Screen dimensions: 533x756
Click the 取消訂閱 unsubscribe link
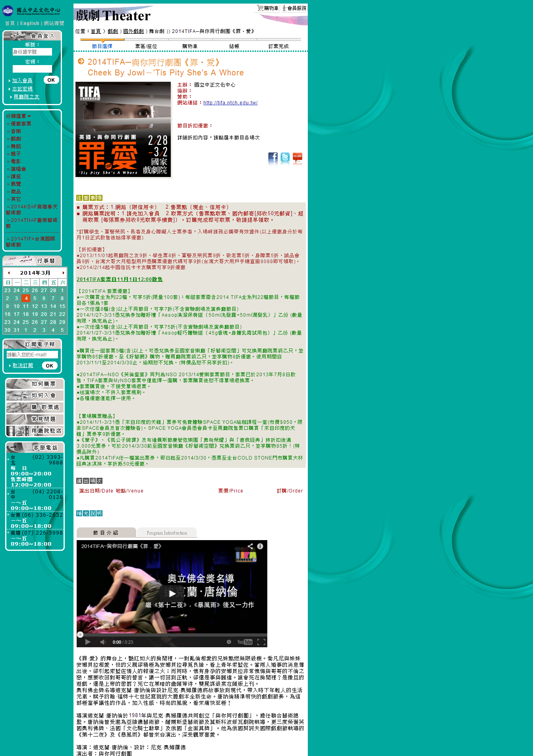[x=23, y=365]
